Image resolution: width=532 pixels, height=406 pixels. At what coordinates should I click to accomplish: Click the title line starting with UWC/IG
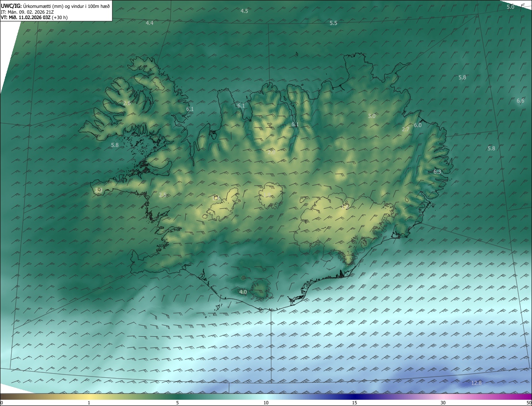click(x=55, y=5)
